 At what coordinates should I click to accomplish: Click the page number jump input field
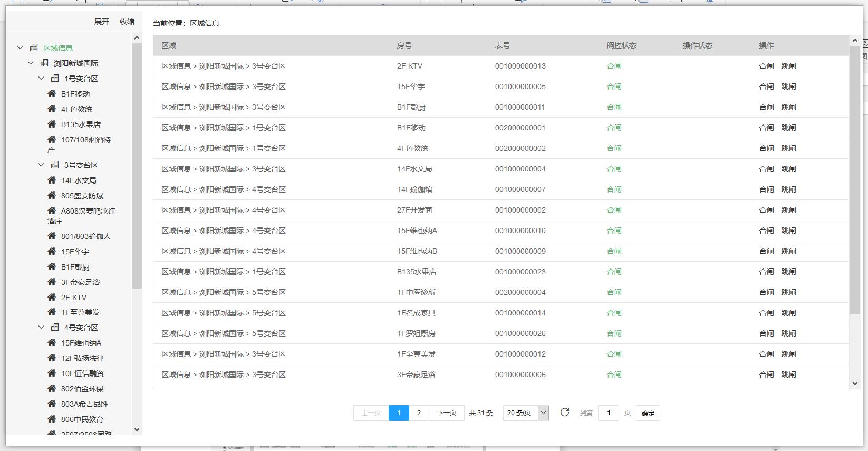(608, 413)
